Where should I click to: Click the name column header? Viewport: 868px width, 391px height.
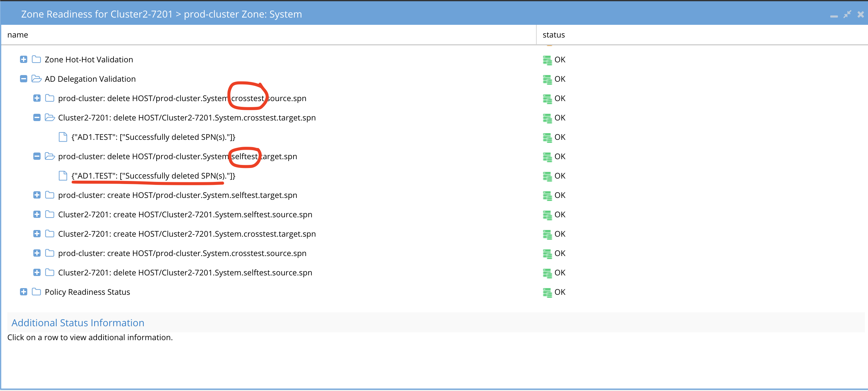18,34
